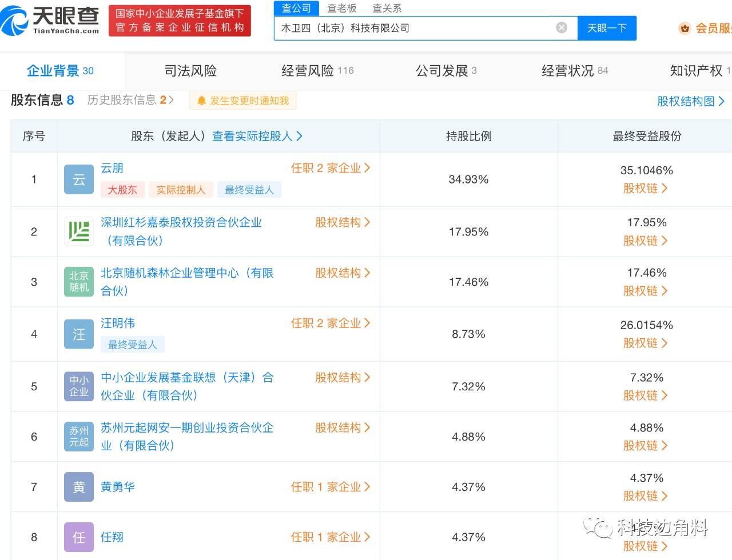Click 发生变更时通知我 notification button
Viewport: 732px width, 560px height.
click(x=243, y=101)
